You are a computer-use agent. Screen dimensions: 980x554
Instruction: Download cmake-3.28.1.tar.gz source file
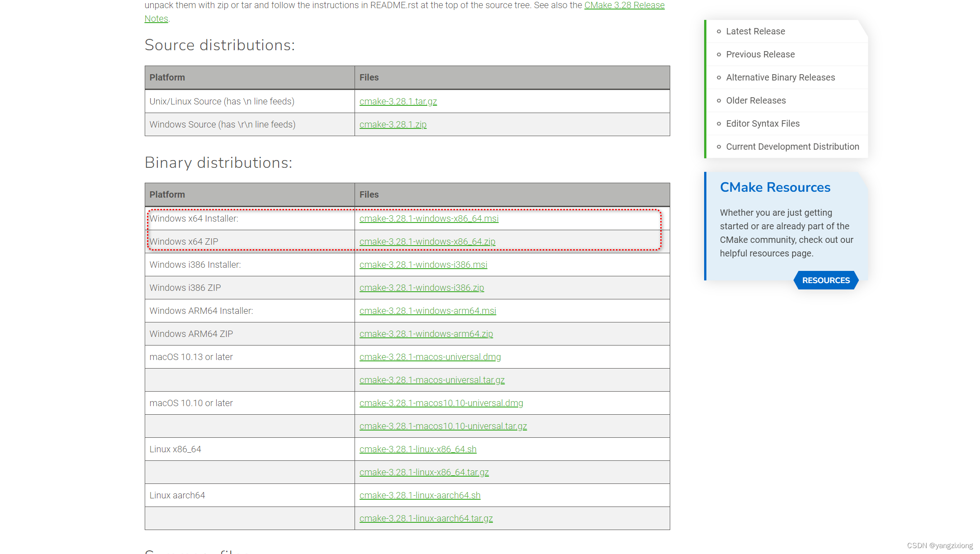398,101
